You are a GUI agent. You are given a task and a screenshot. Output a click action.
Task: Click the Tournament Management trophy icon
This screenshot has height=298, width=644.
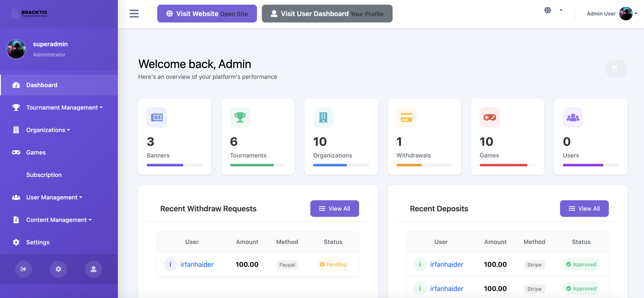click(16, 107)
